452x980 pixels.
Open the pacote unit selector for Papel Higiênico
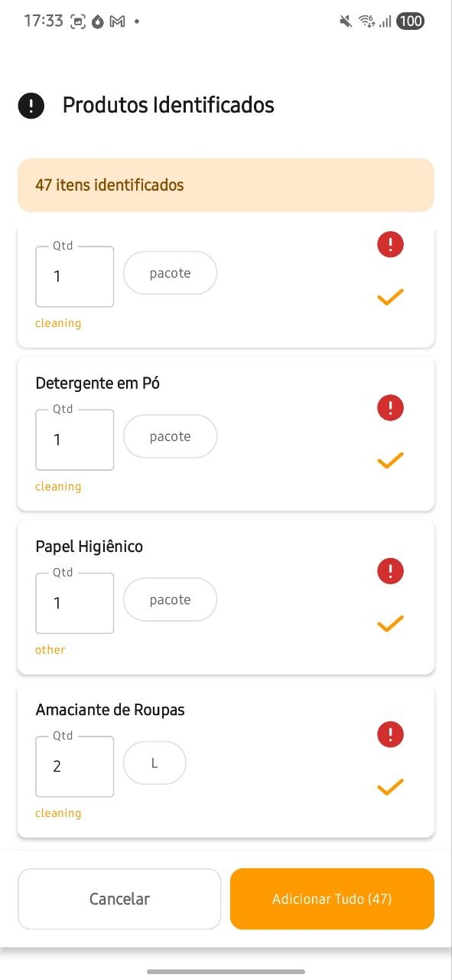pos(170,599)
